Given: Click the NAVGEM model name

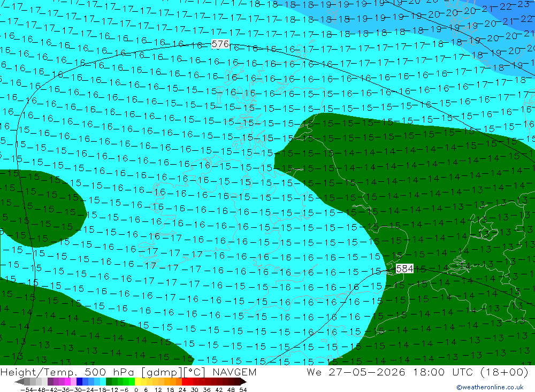Looking at the screenshot, I should pos(234,372).
